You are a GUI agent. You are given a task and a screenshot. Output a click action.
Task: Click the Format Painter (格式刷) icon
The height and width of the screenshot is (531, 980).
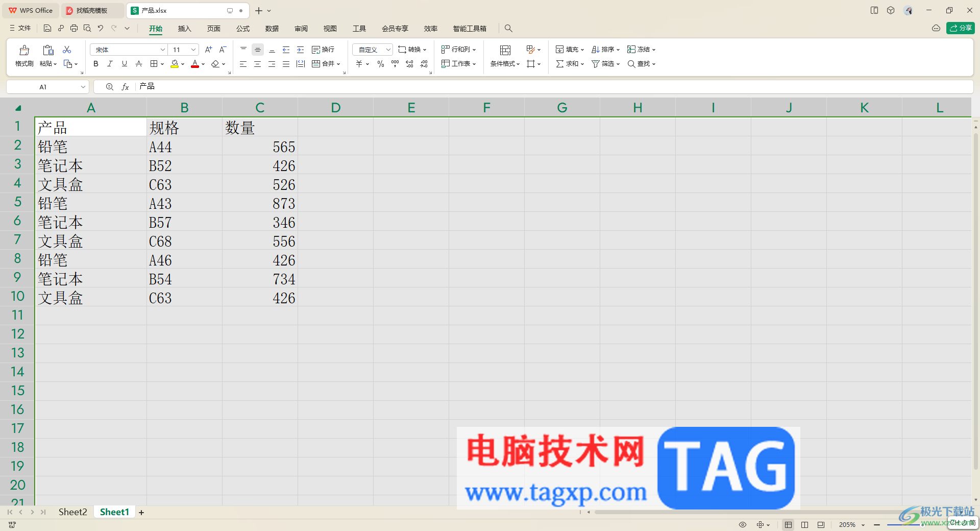point(24,50)
